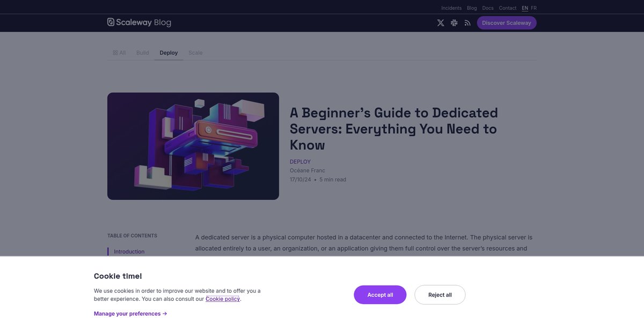644x333 pixels.
Task: Open the Docs link in the top bar
Action: pos(488,8)
